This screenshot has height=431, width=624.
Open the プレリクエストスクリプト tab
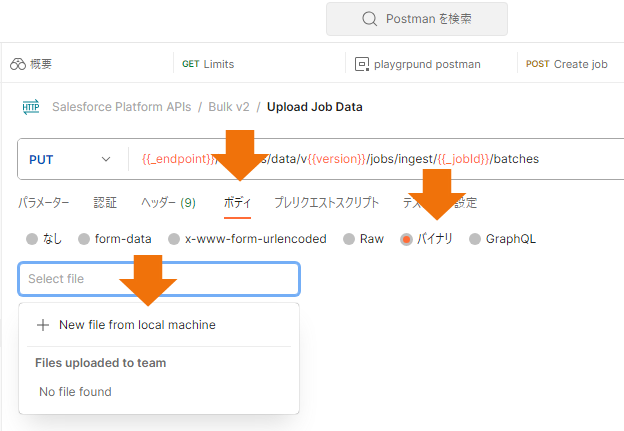pyautogui.click(x=327, y=203)
